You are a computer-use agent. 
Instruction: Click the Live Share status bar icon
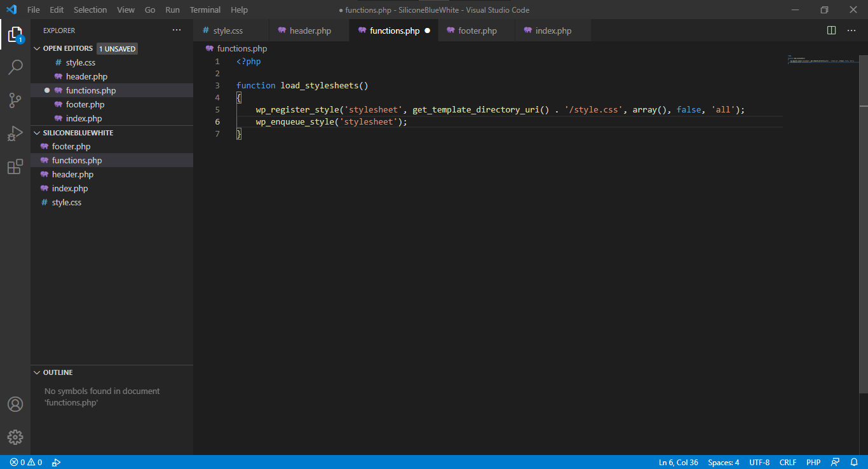coord(56,462)
